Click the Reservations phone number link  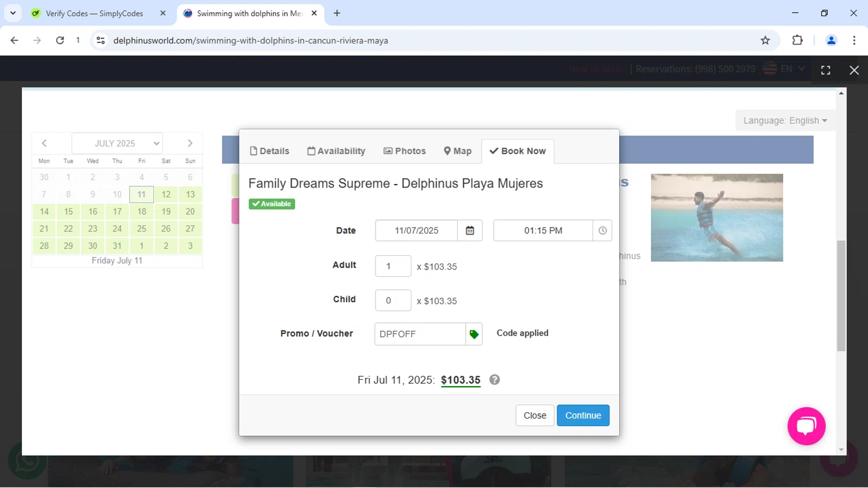[696, 69]
